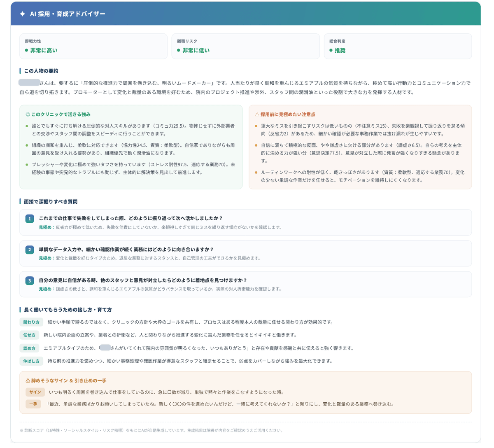Click the 長く働いてもらうための接し方・育て方 heading
The height and width of the screenshot is (448, 494).
(68, 310)
